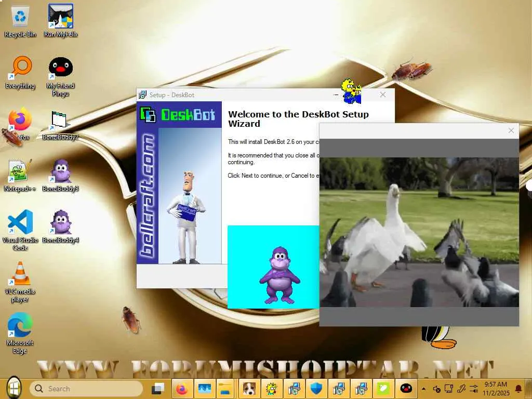Open Firefox from the taskbar
Viewport: 532px width, 399px height.
(182, 389)
